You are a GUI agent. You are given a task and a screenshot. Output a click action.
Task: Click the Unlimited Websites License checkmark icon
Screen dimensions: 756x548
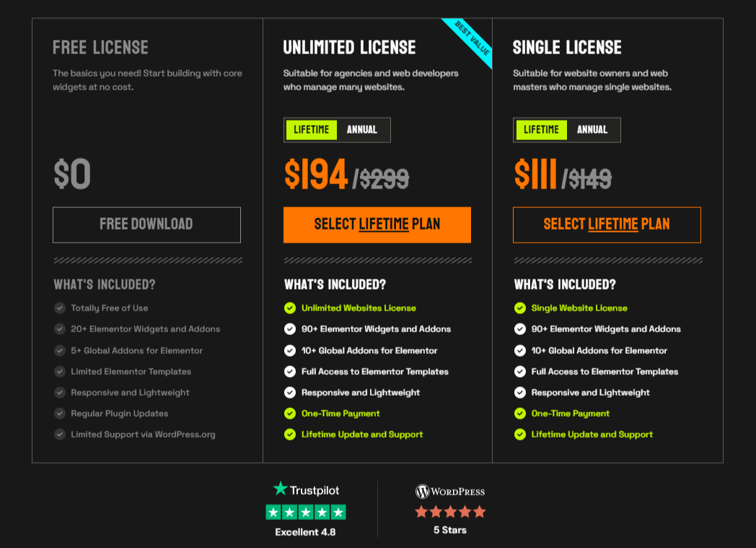click(289, 308)
